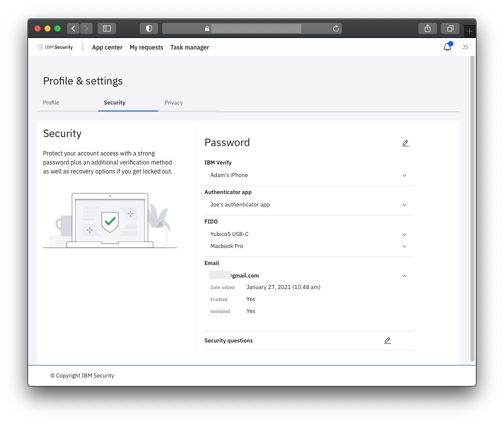The image size is (504, 423).
Task: Click the browser Share button
Action: tap(427, 28)
